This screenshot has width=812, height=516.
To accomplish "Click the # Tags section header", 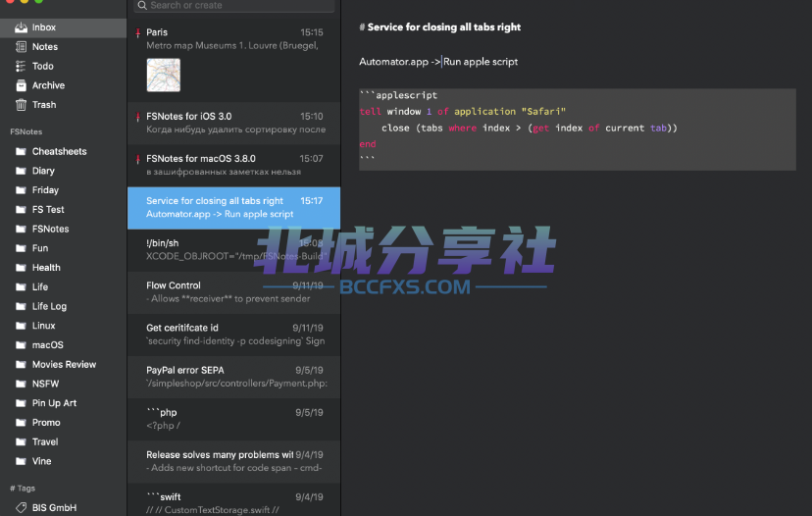I will 23,488.
